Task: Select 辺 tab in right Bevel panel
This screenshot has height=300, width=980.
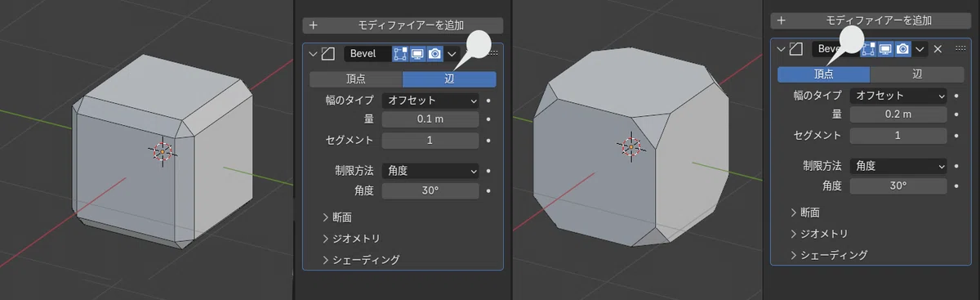Action: [916, 74]
